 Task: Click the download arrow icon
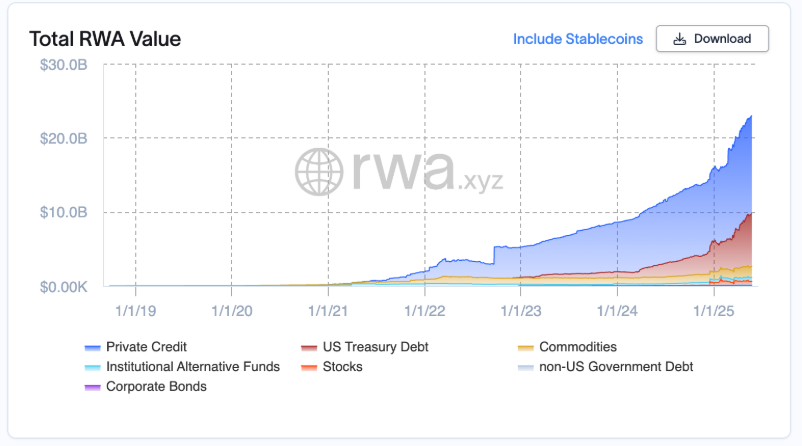tap(680, 39)
